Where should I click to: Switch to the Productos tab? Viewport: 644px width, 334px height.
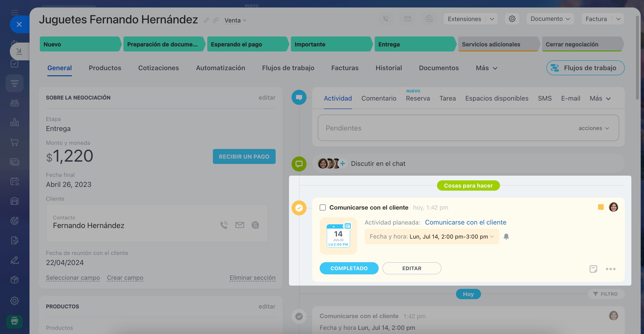[105, 68]
